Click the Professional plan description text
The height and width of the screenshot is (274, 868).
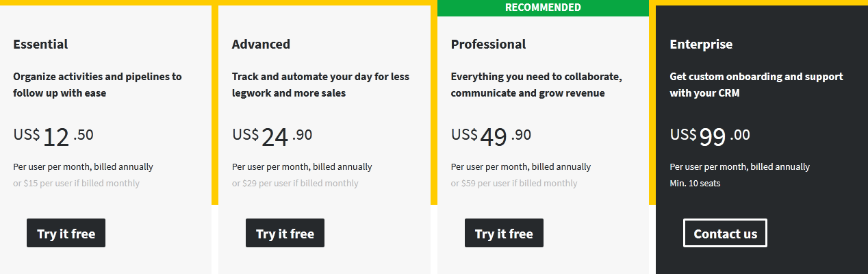536,84
